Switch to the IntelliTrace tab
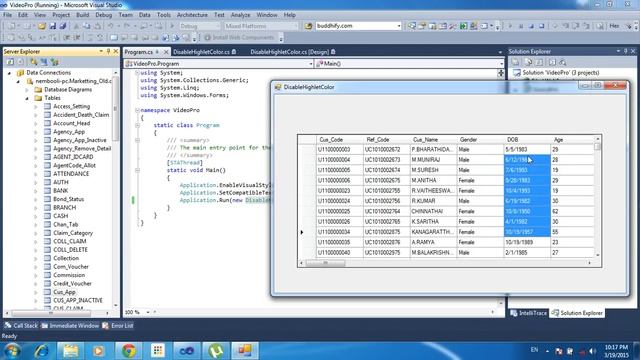This screenshot has width=640, height=360. coord(529,313)
